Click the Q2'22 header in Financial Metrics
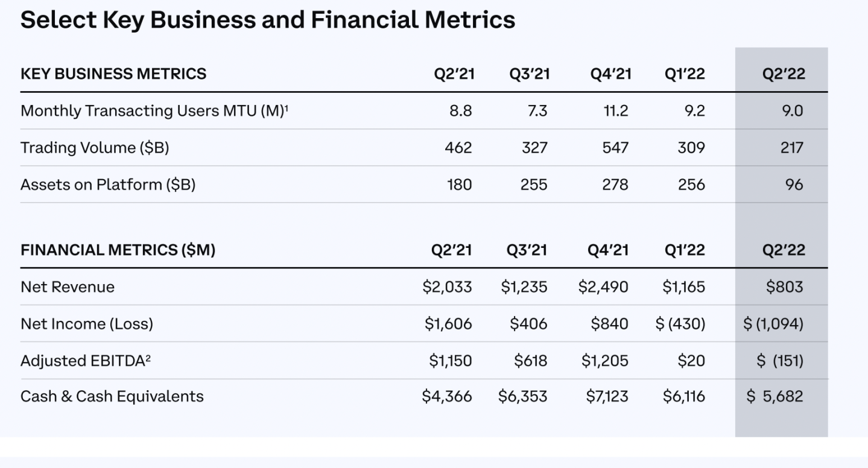 point(784,250)
